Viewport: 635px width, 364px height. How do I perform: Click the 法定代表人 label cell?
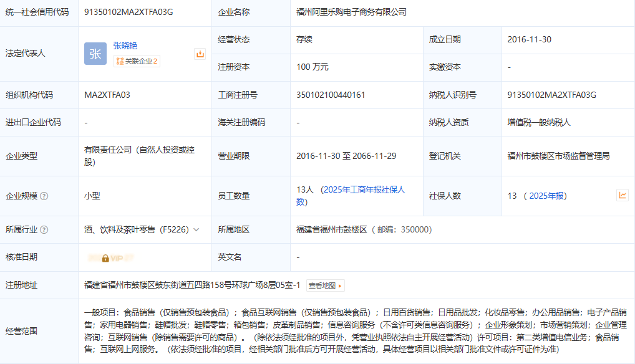39,54
